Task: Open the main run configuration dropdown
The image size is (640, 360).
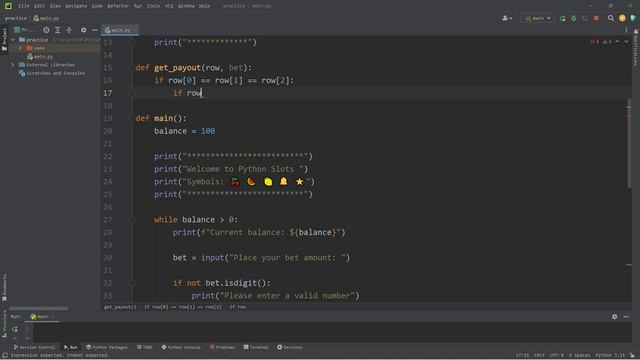Action: [538, 18]
